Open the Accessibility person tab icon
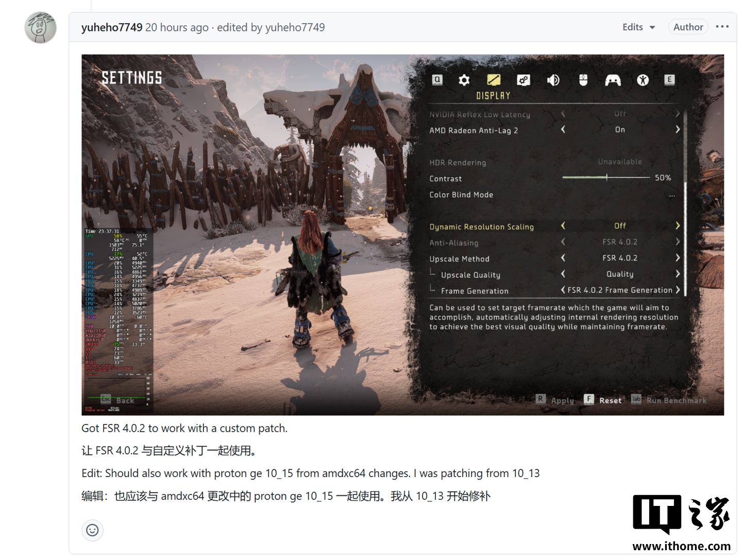 643,80
